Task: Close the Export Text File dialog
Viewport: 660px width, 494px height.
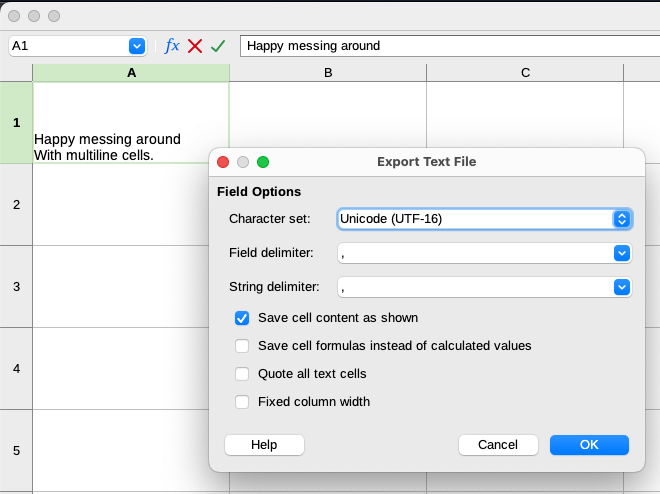Action: (x=223, y=162)
